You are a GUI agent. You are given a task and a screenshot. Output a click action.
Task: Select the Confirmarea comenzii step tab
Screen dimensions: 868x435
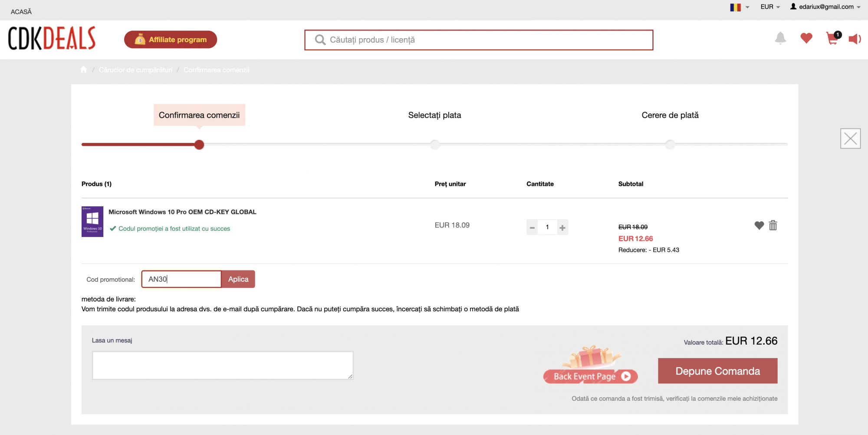(x=199, y=115)
